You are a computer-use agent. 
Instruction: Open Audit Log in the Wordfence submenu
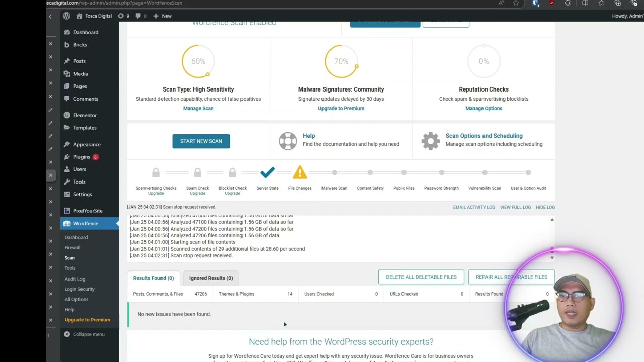tap(75, 279)
